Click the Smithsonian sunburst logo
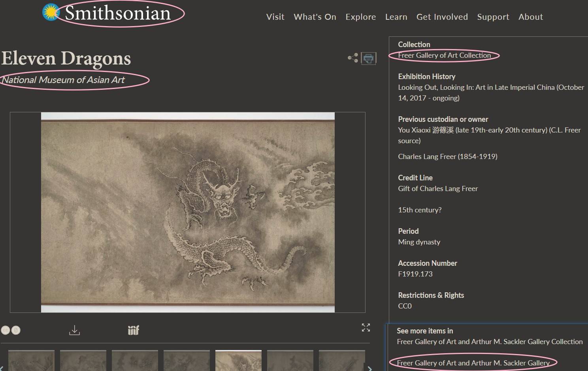The width and height of the screenshot is (588, 371). [x=51, y=13]
